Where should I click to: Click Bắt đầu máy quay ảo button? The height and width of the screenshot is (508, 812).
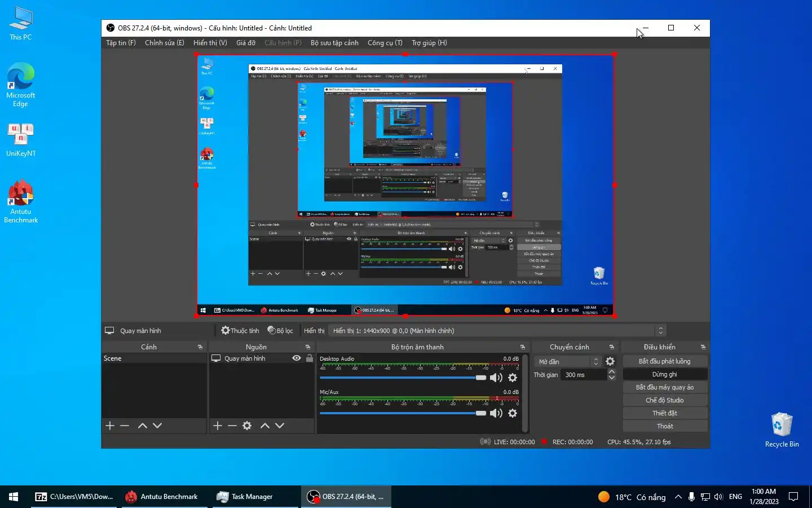tap(665, 387)
